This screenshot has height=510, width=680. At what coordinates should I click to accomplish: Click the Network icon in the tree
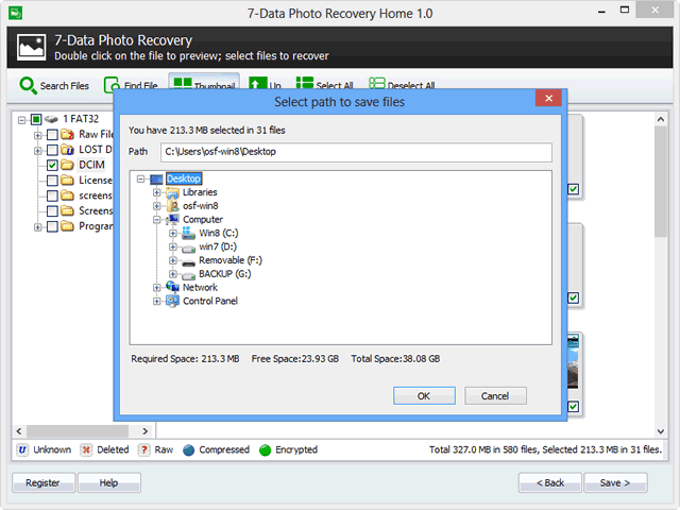tap(173, 287)
